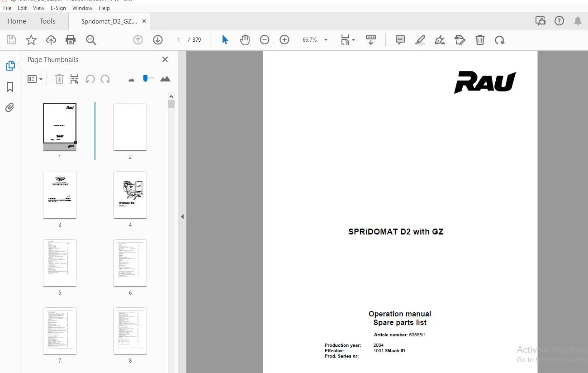Open the Bookmarks sidebar panel
588x373 pixels.
[10, 87]
